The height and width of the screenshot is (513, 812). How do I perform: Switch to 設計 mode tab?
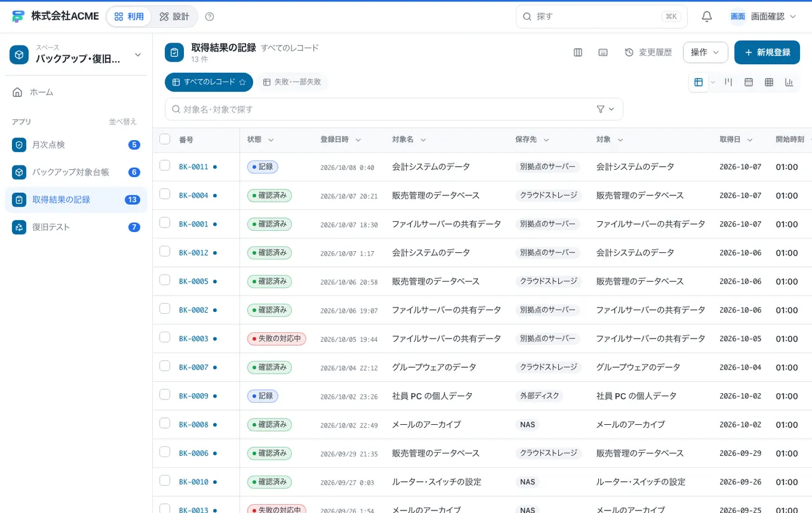point(174,16)
